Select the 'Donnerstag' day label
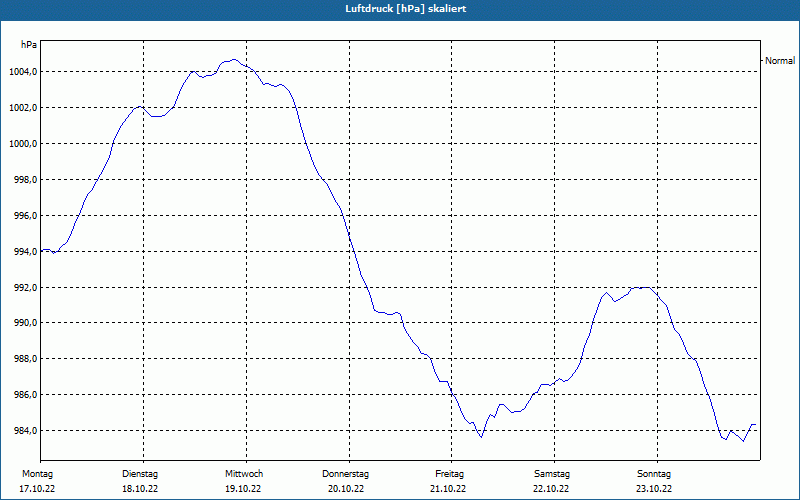This screenshot has height=500, width=800. pyautogui.click(x=345, y=474)
